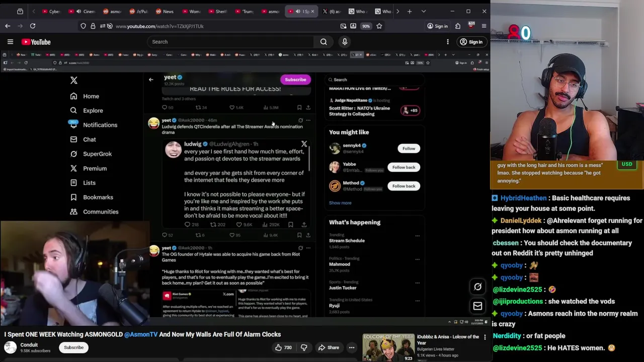Open the browser application menu
Viewport: 644px width, 362px height.
(x=484, y=26)
